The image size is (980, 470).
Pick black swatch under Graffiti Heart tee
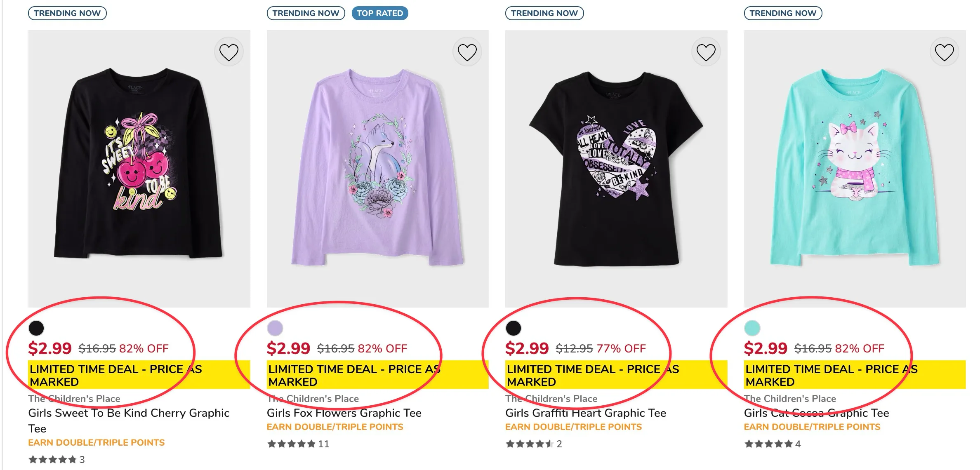[514, 328]
